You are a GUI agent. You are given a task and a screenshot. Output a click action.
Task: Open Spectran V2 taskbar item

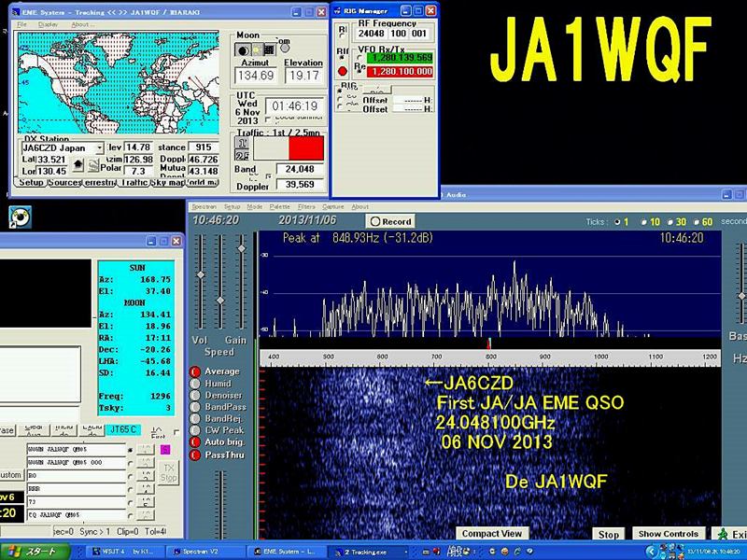point(204,552)
